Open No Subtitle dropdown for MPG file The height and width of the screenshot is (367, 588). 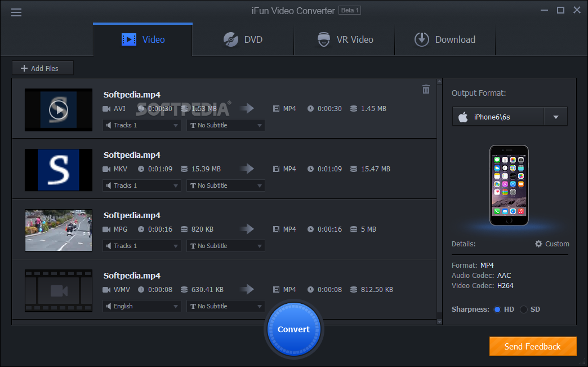tap(226, 246)
